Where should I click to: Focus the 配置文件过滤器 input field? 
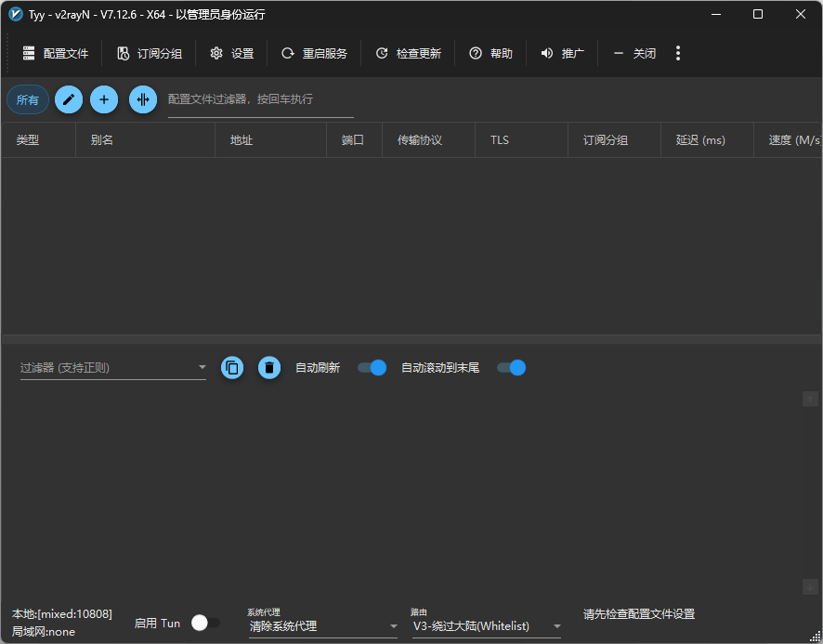[260, 99]
